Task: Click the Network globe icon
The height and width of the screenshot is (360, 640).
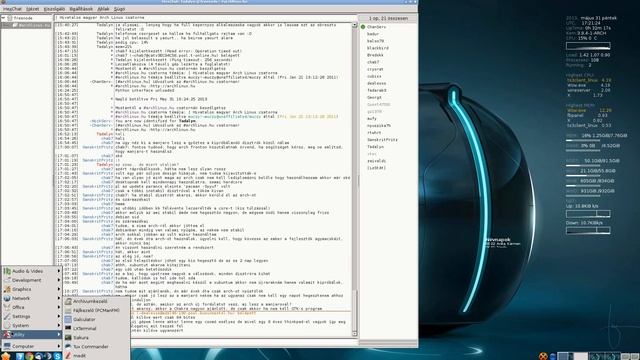Action: (x=7, y=298)
